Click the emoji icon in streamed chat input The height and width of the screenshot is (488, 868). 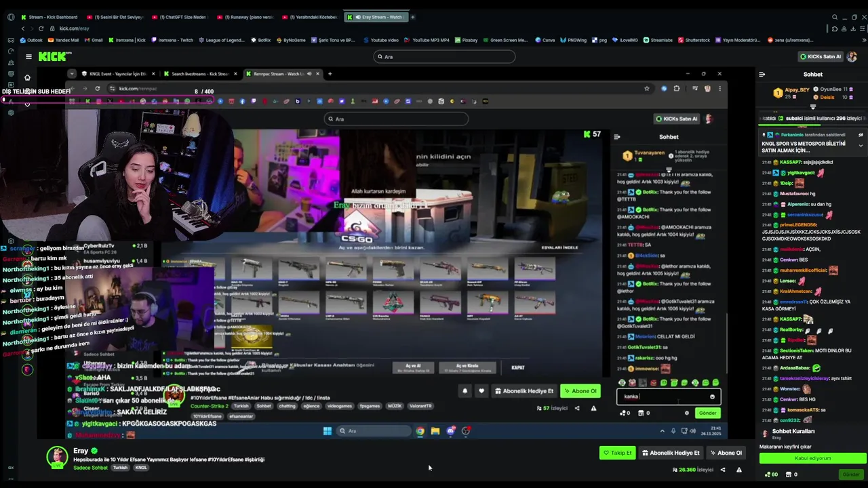tap(712, 397)
